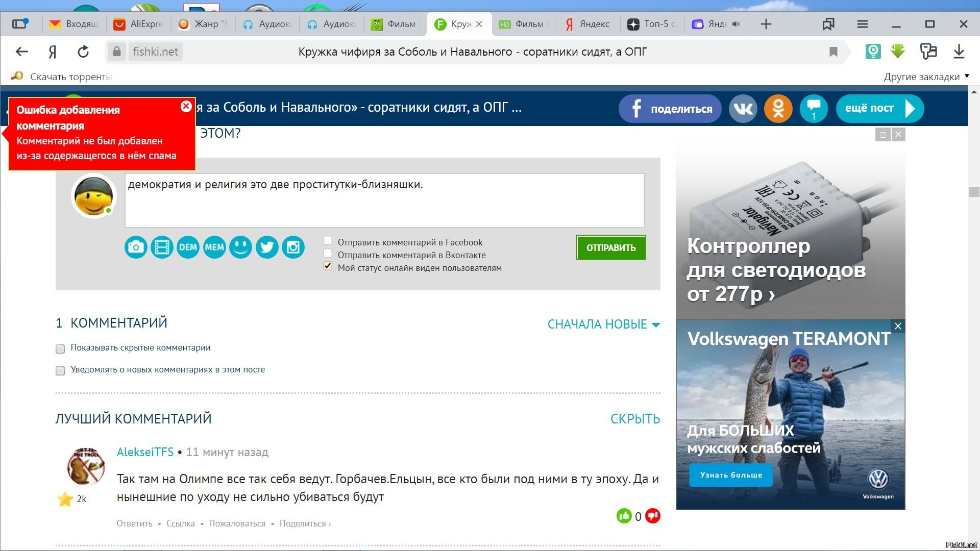980x551 pixels.
Task: Open the СНАЧАЛА НОВЫЕ sort dropdown
Action: coord(603,324)
